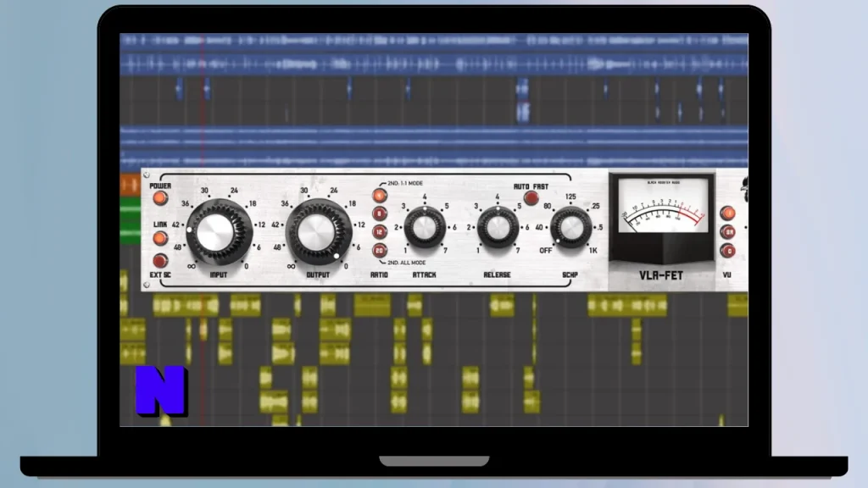The image size is (868, 488).
Task: Toggle the AUTO FAST release button
Action: click(x=531, y=197)
